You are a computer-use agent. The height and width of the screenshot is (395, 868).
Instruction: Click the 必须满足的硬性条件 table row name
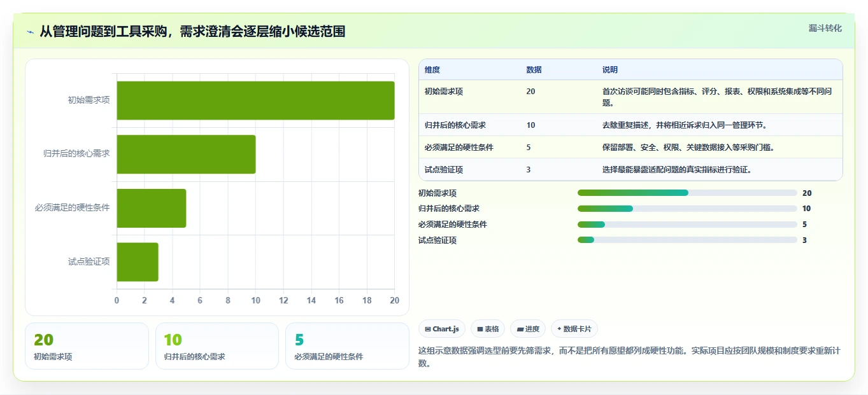pyautogui.click(x=459, y=148)
